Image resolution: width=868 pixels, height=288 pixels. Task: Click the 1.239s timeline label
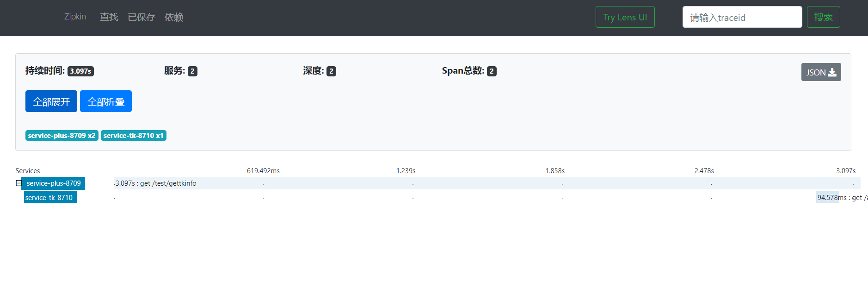pos(406,171)
